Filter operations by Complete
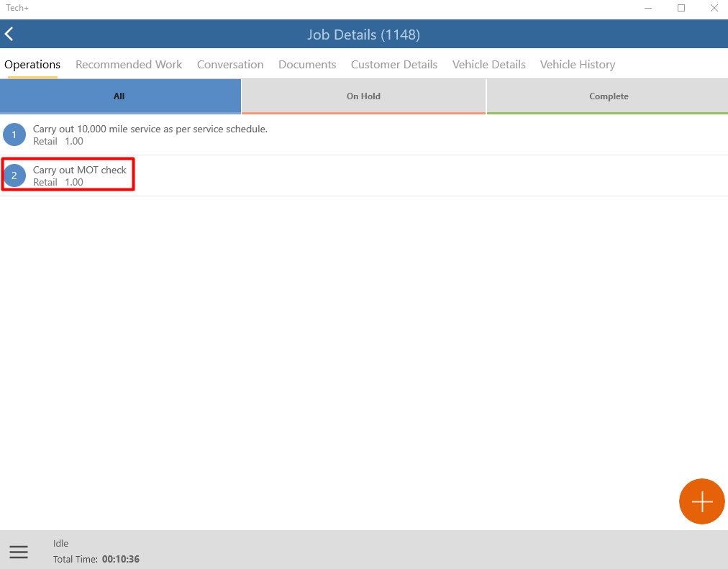The height and width of the screenshot is (569, 728). coord(608,96)
